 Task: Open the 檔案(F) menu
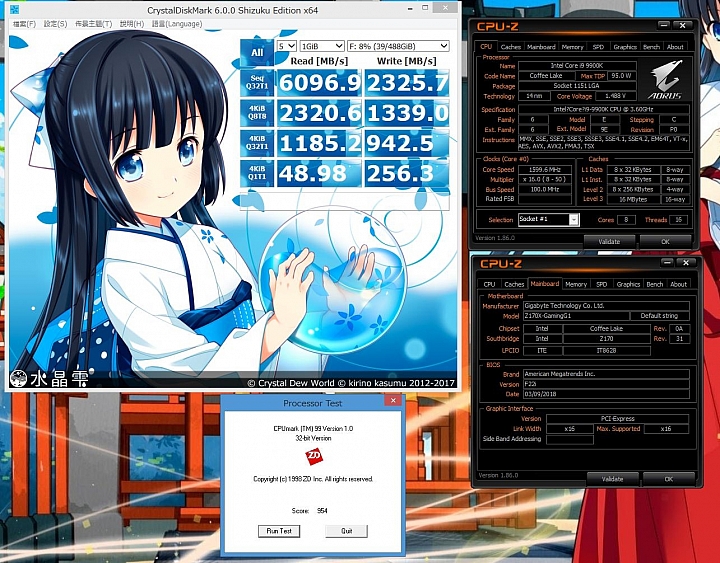24,23
